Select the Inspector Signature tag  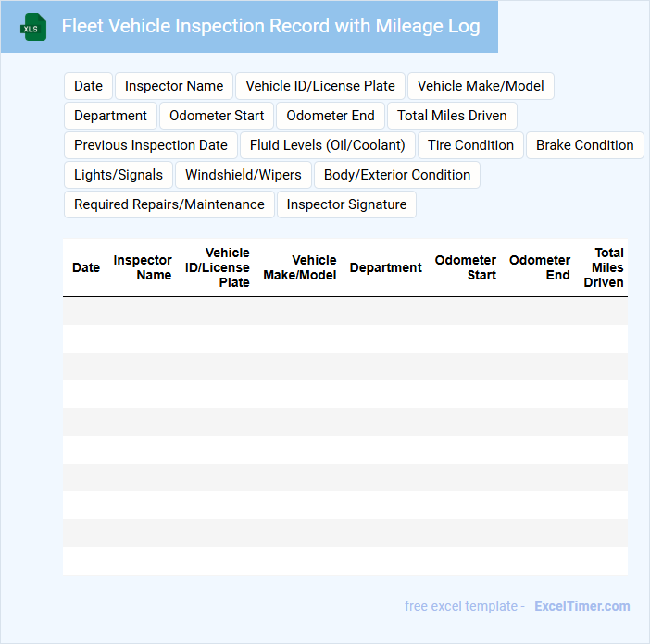tap(346, 204)
